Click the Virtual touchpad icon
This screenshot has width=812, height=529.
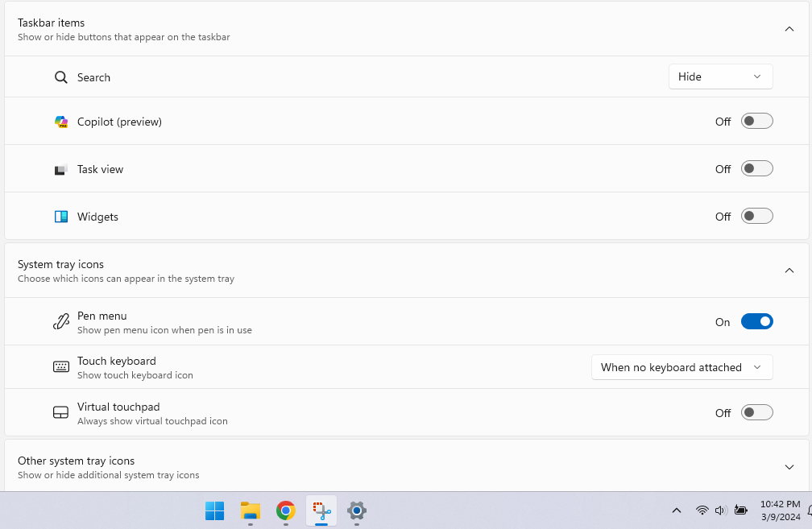(x=61, y=412)
